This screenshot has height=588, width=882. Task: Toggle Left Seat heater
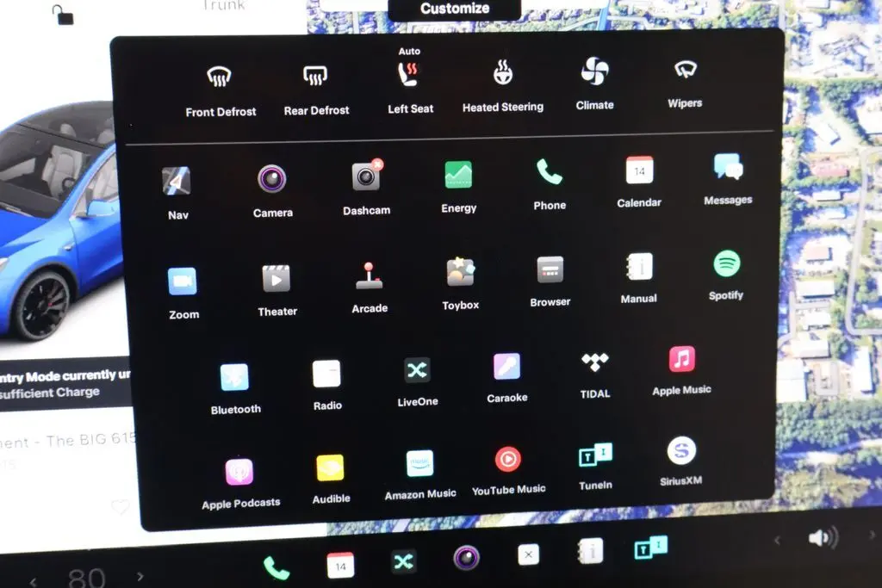pos(410,82)
